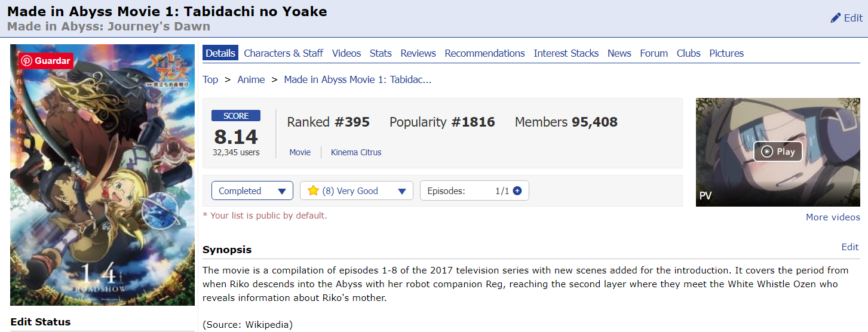Click the Made in Abyss Movie 1 breadcrumb
The image size is (868, 332).
pyautogui.click(x=357, y=79)
